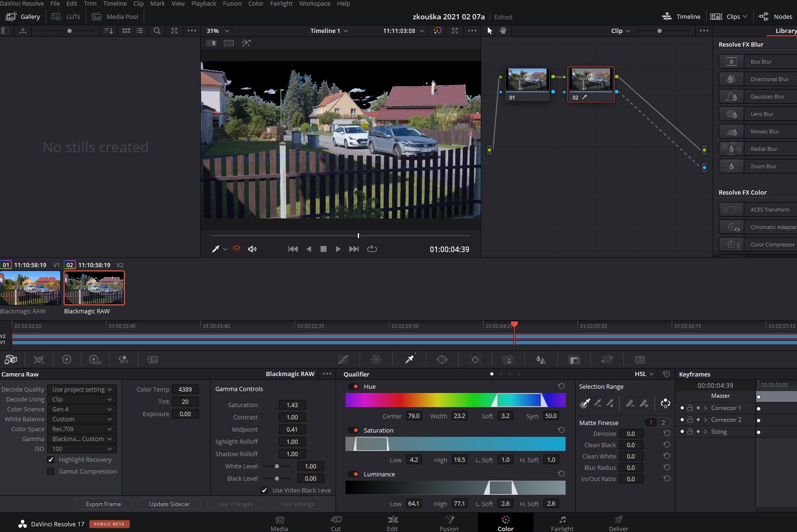Image resolution: width=797 pixels, height=532 pixels.
Task: Open the White Balance Custom dropdown
Action: (x=82, y=419)
